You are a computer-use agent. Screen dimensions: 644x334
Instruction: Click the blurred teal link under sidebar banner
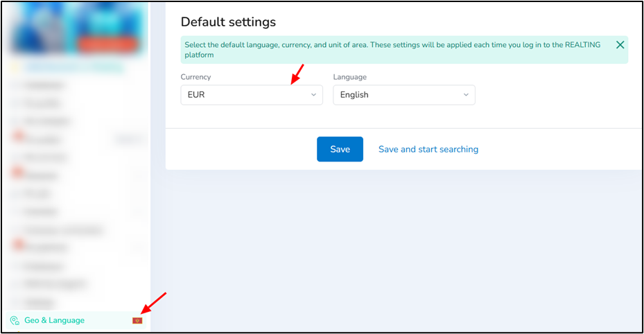pos(74,68)
